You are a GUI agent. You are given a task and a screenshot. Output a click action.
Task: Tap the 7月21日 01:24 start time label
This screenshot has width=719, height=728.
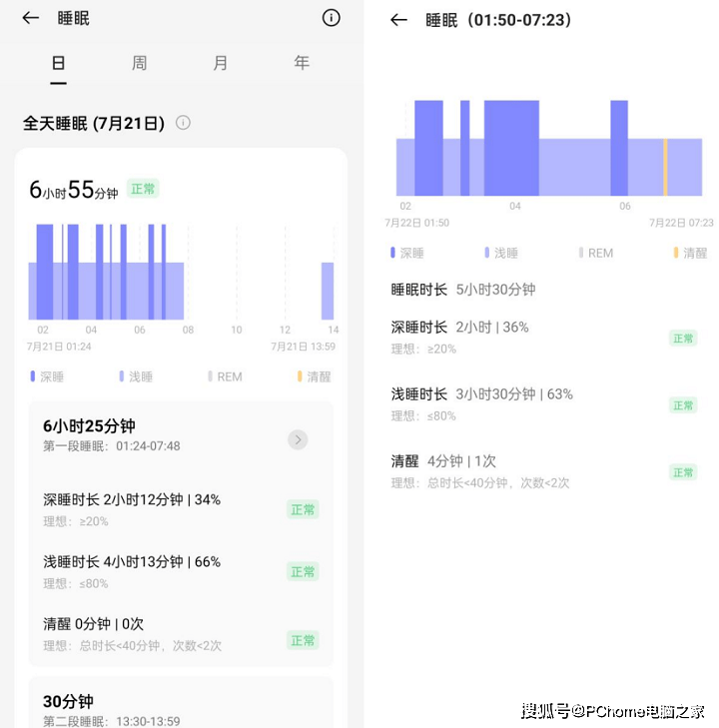point(59,347)
